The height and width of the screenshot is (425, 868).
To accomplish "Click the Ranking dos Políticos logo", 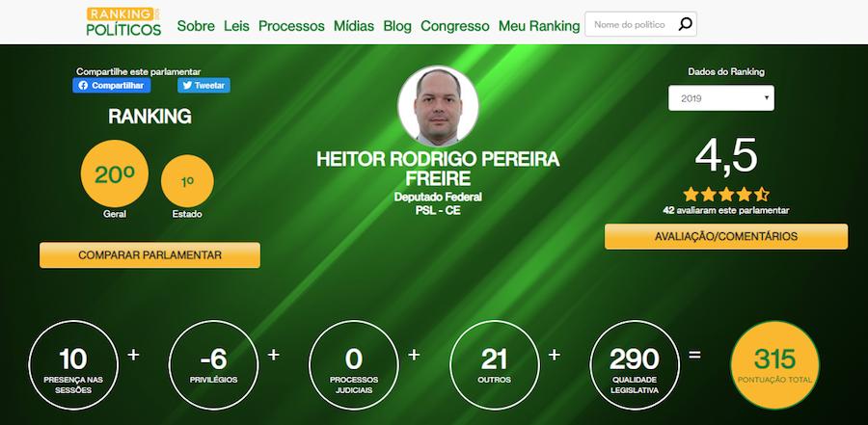I will (124, 22).
